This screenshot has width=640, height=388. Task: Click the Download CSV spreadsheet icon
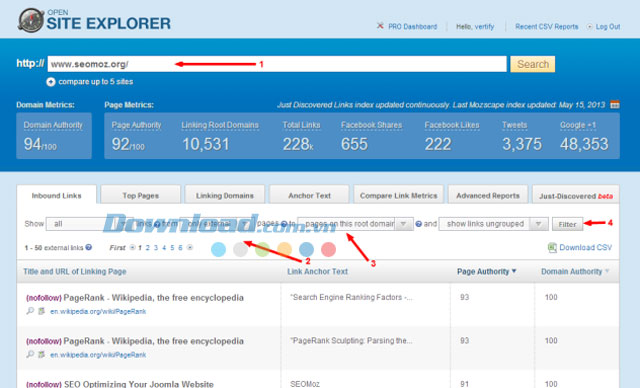click(x=552, y=248)
